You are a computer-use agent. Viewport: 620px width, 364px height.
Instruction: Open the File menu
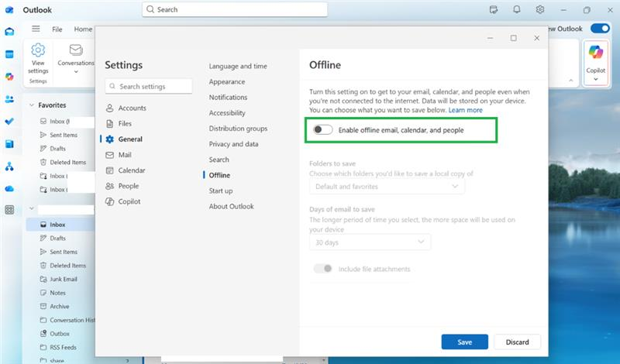57,29
